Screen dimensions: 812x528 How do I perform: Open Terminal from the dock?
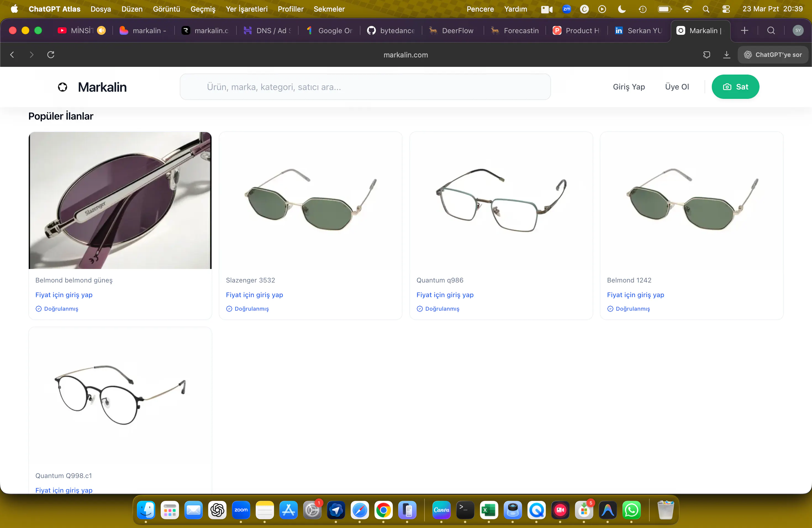point(465,510)
